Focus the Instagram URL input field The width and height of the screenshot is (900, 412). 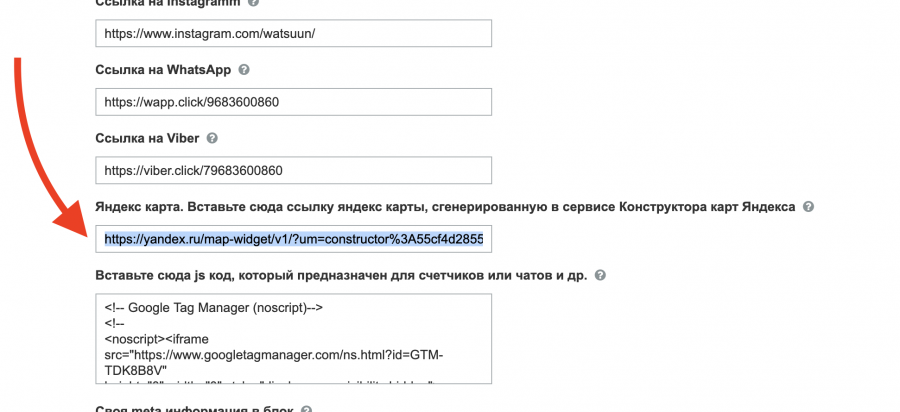point(293,34)
